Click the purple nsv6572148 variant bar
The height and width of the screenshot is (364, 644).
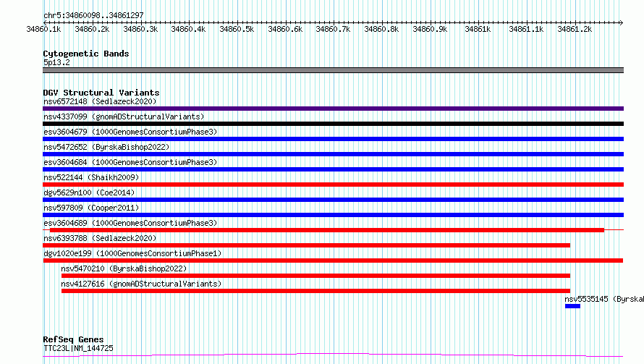333,109
